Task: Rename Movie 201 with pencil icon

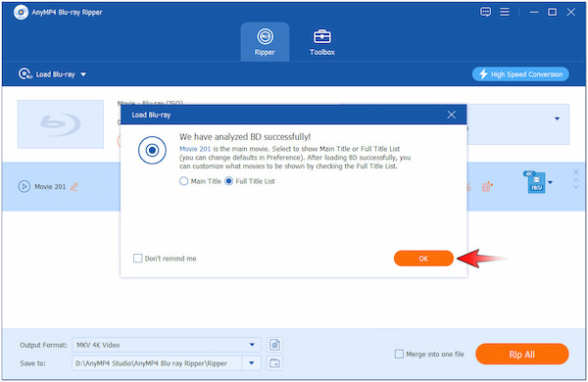Action: [74, 186]
